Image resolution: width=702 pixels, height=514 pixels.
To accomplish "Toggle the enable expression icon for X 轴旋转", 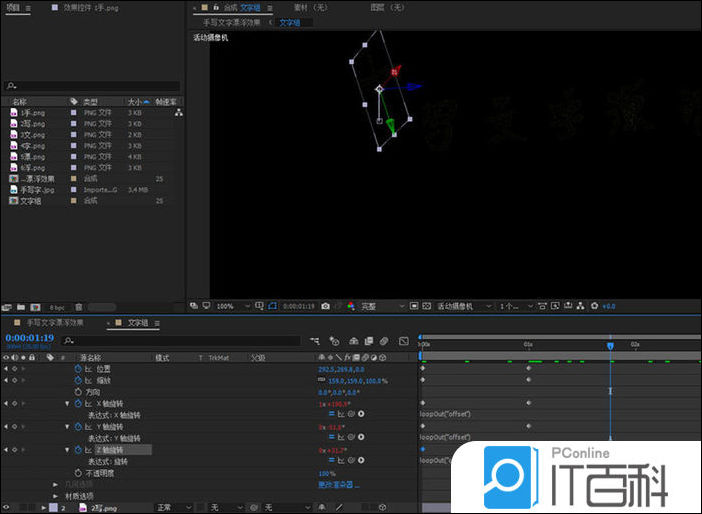I will tap(332, 414).
